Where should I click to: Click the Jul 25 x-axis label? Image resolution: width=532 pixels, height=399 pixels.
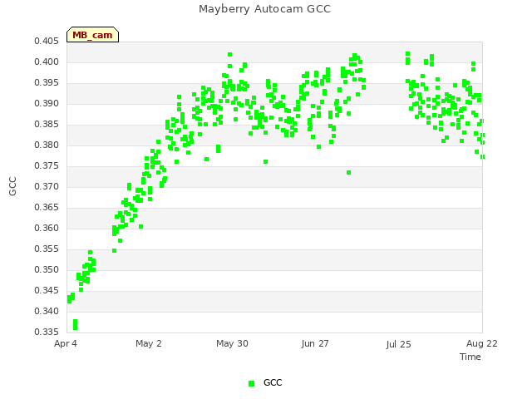pyautogui.click(x=398, y=344)
